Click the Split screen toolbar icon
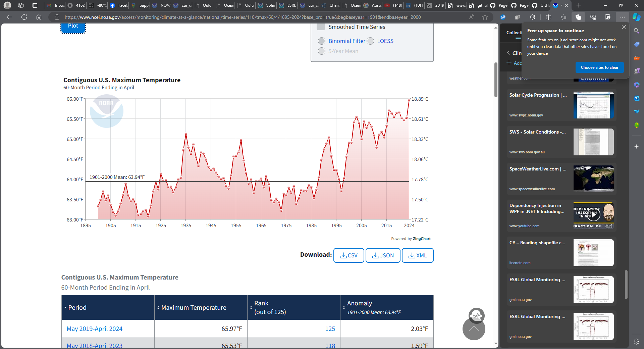The height and width of the screenshot is (349, 644). (548, 17)
